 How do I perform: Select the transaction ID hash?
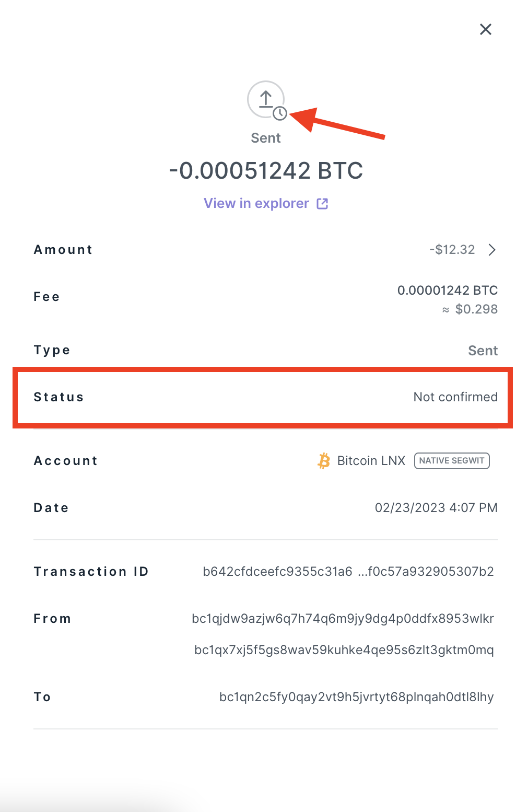tap(348, 572)
